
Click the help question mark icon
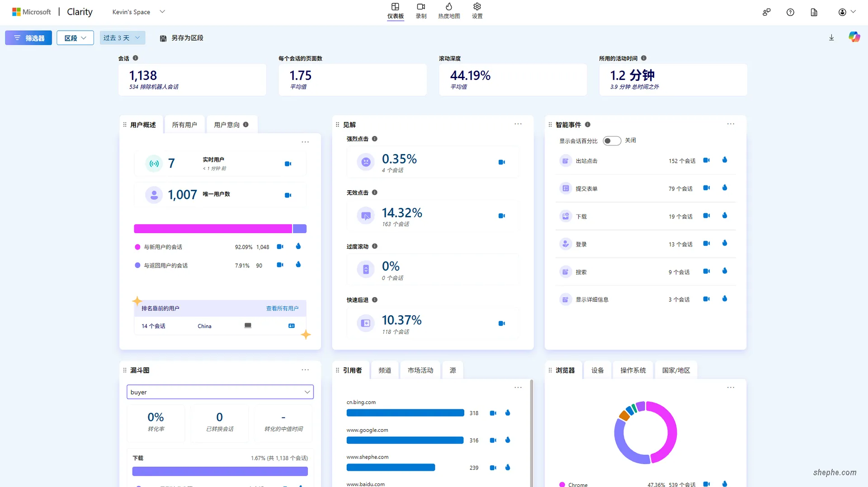790,12
